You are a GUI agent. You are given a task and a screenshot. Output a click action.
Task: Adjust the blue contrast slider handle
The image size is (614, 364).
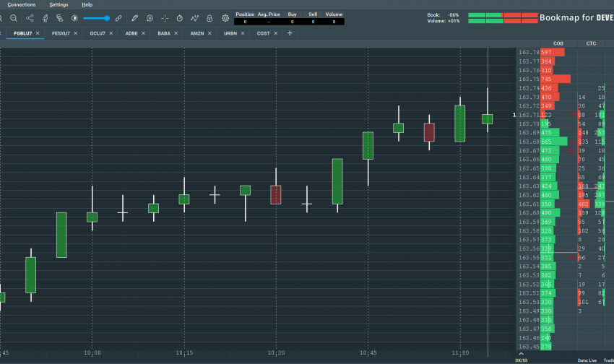[106, 18]
